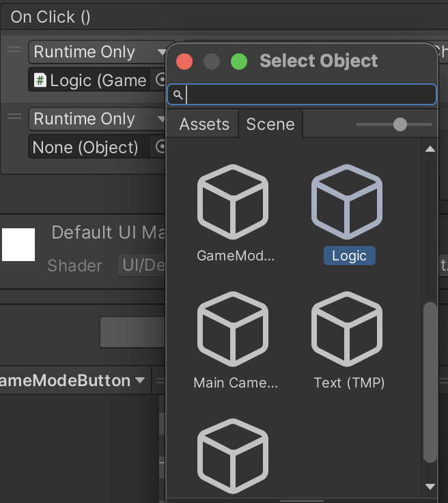Expand the GameModeButton dropdown
448x503 pixels.
140,381
